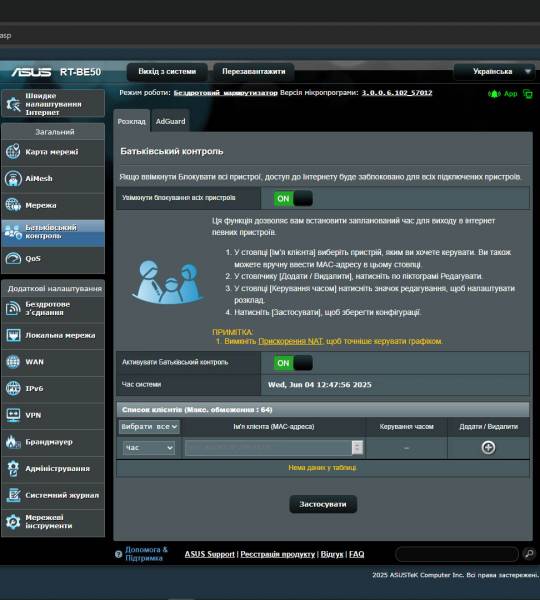Click the Бездротове з'єднання wireless icon
The height and width of the screenshot is (600, 540).
click(13, 308)
